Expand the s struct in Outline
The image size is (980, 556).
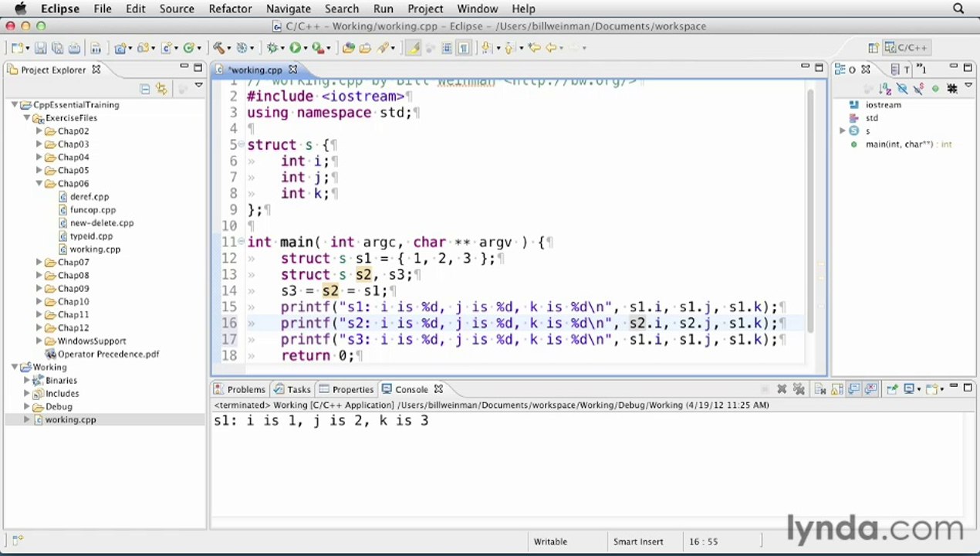tap(843, 131)
